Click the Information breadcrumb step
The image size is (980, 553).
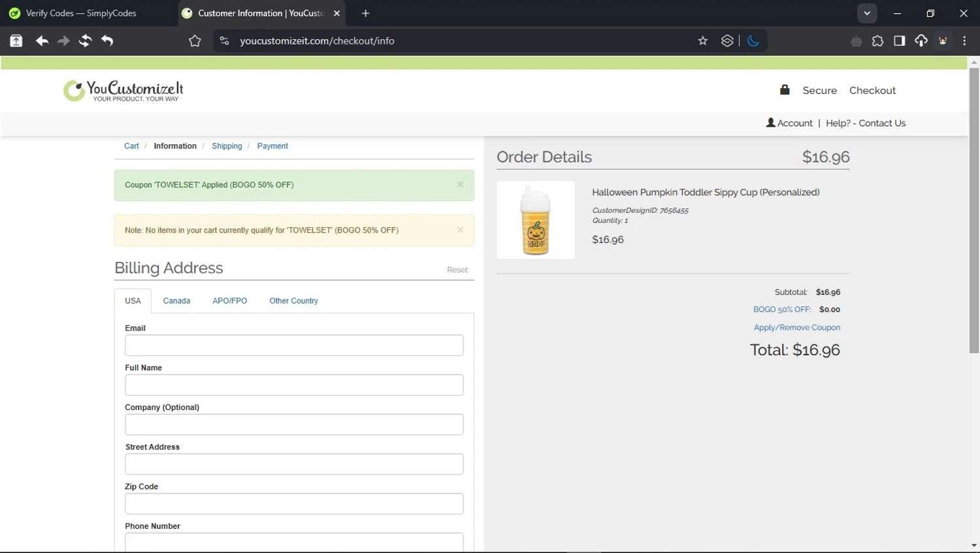click(x=175, y=146)
